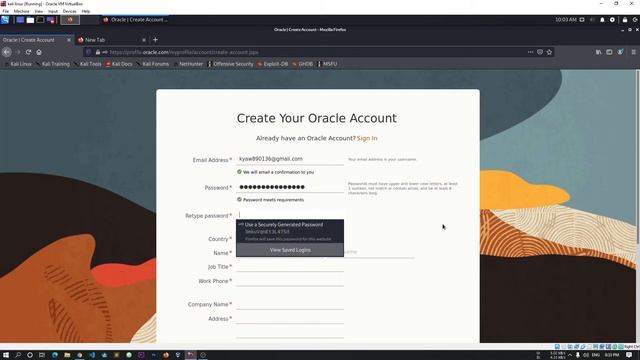Screen dimensions: 640x360
Task: Click the Kali panel lock screen icon
Action: point(624,20)
